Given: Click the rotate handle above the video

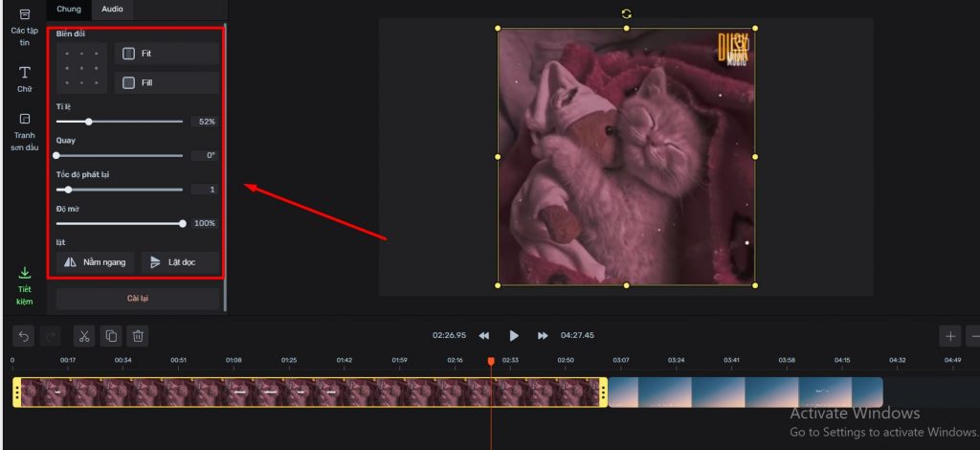Looking at the screenshot, I should 626,13.
